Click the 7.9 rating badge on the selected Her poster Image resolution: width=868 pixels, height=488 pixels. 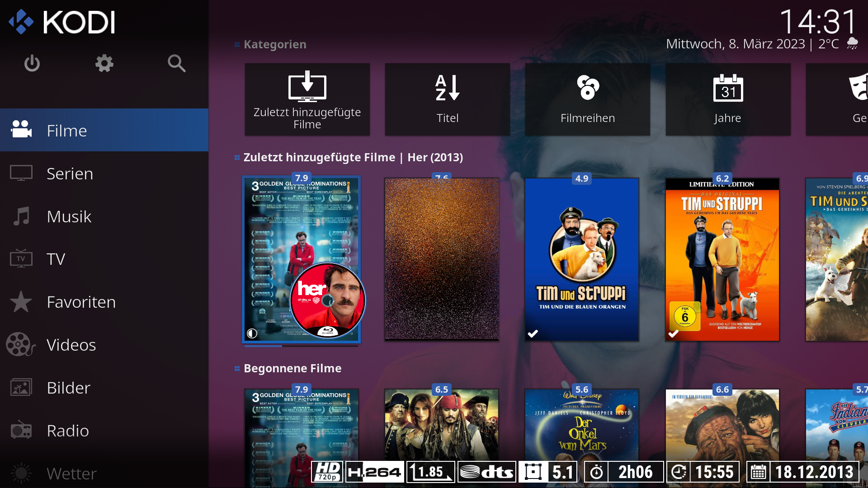(x=302, y=178)
